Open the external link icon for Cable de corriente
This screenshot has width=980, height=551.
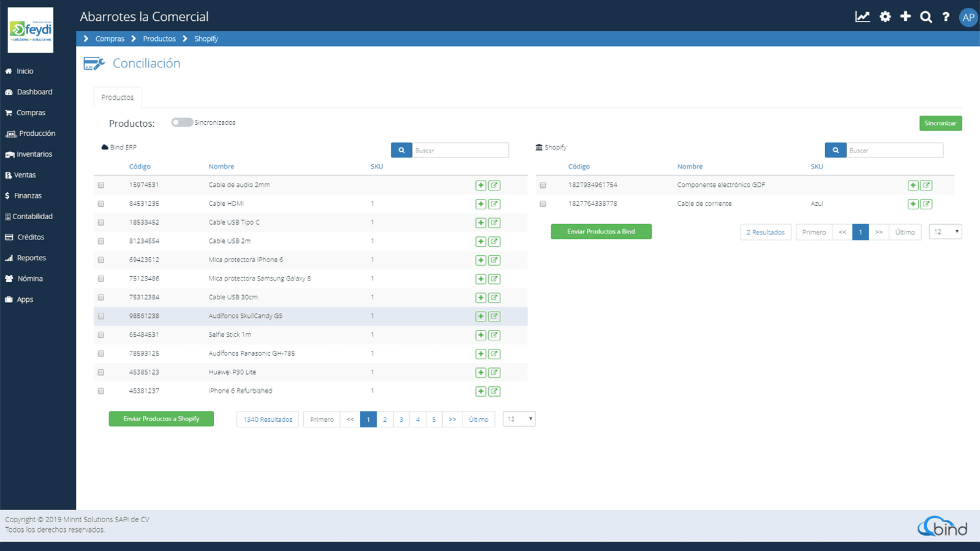(x=927, y=204)
